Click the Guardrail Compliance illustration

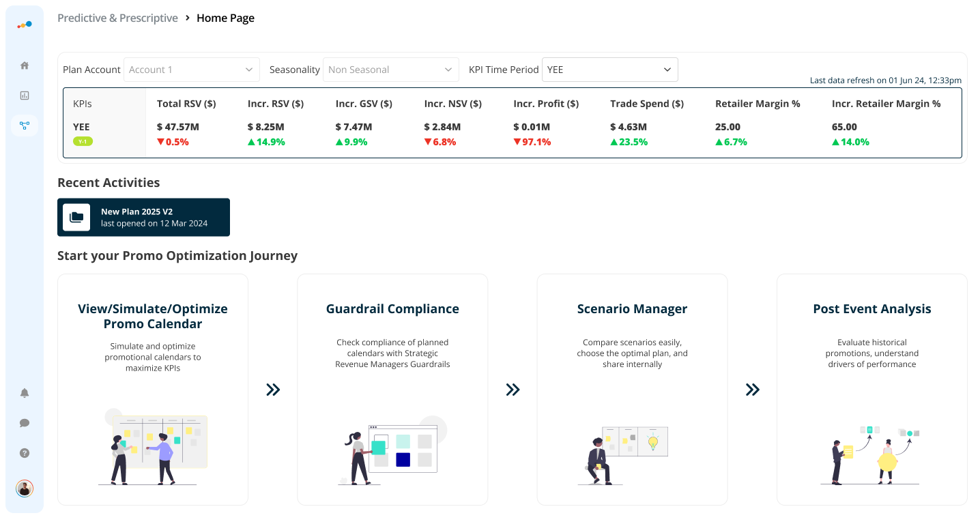point(392,450)
